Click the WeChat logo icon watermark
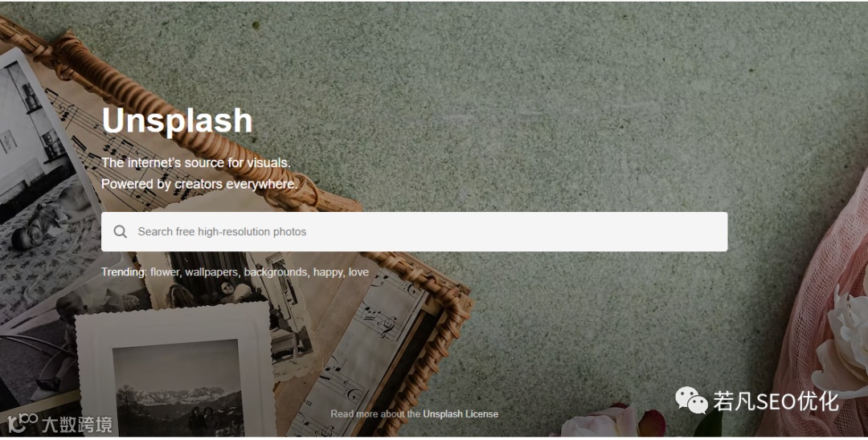This screenshot has height=440, width=868. pyautogui.click(x=691, y=400)
